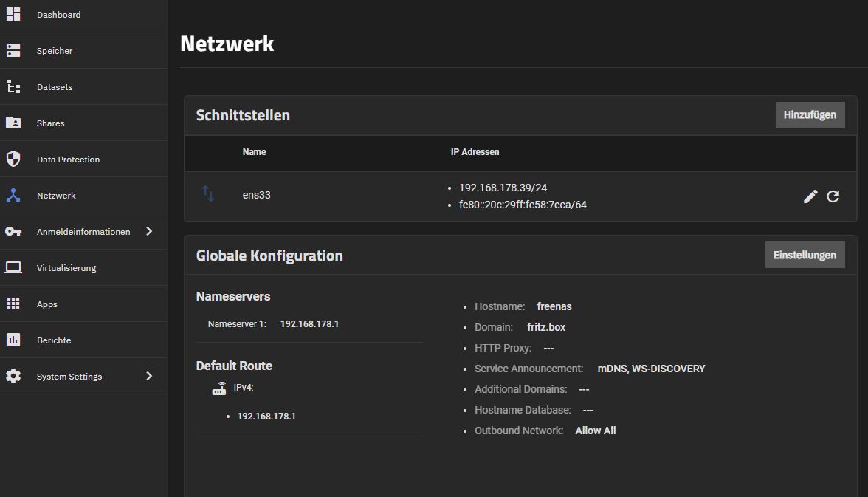Open the System Settings menu entry
Image resolution: width=868 pixels, height=497 pixels.
pyautogui.click(x=69, y=377)
